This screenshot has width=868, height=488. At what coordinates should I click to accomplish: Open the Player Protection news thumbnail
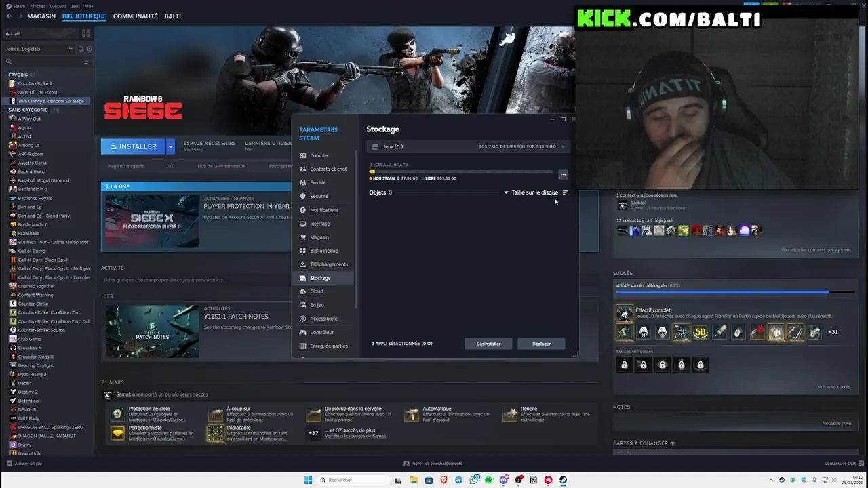coord(152,221)
